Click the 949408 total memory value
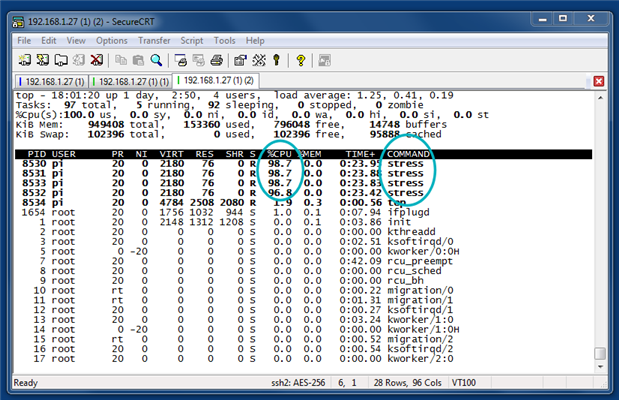This screenshot has height=400, width=619. [106, 125]
